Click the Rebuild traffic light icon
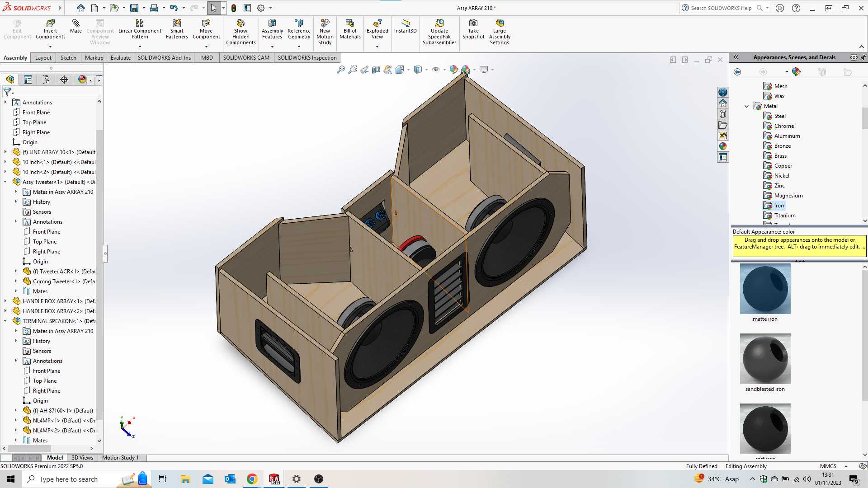868x488 pixels. coord(234,8)
